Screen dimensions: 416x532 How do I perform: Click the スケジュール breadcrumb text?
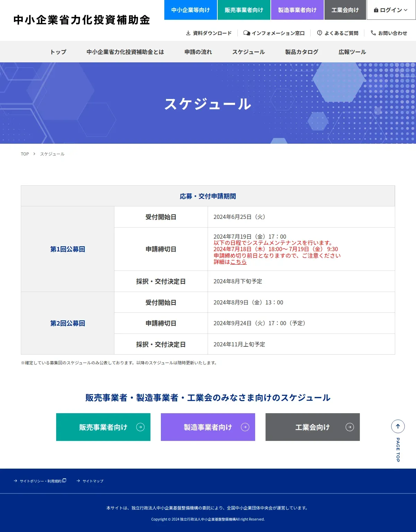(x=52, y=154)
